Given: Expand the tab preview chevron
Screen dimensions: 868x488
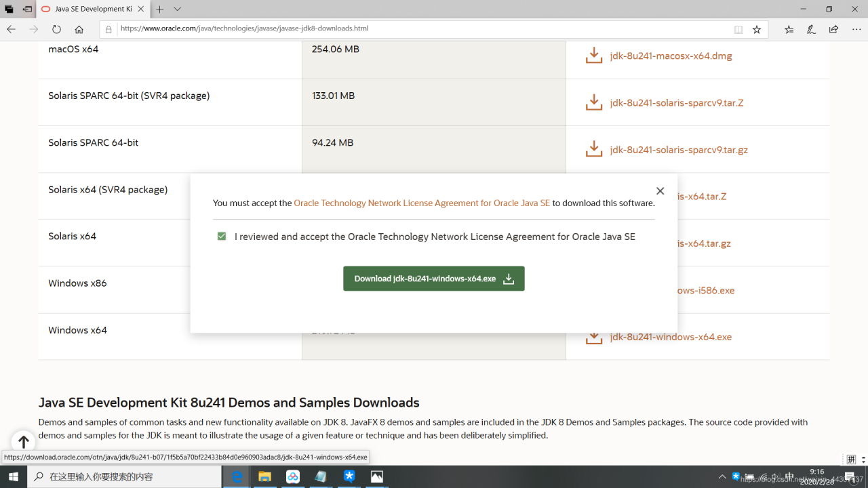Looking at the screenshot, I should (177, 9).
